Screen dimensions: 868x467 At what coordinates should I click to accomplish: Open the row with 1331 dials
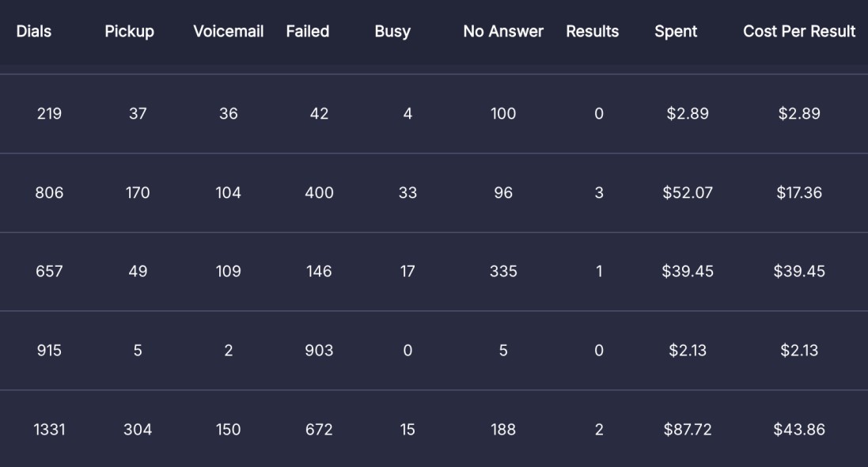(49, 430)
